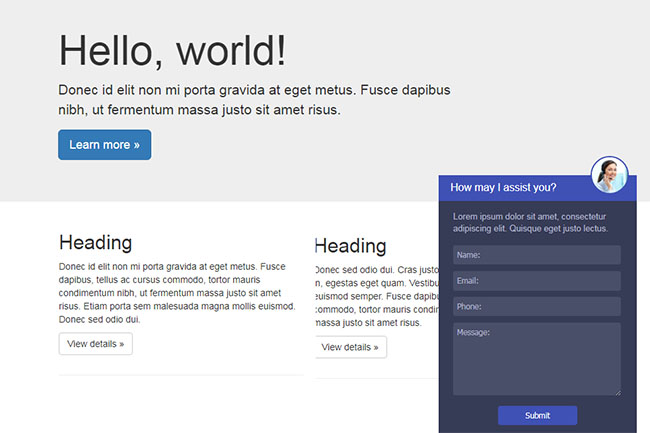Open View details under the left Heading

tap(95, 344)
